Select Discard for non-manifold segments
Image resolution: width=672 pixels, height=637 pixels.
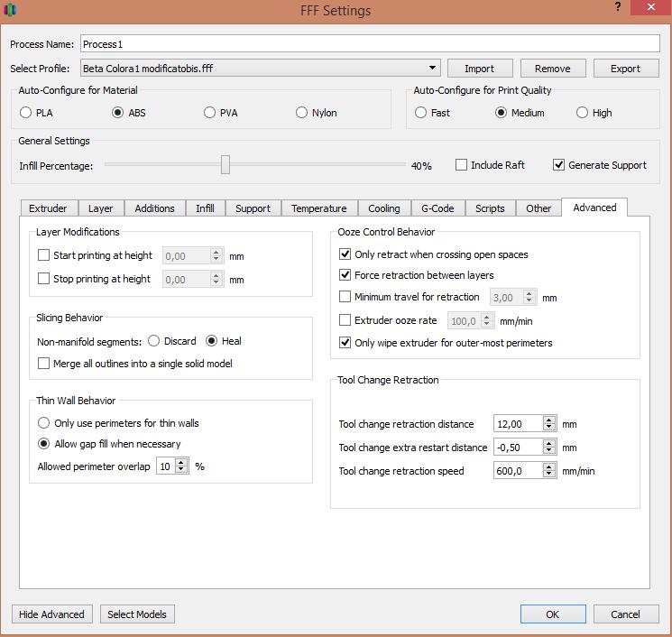tap(154, 341)
